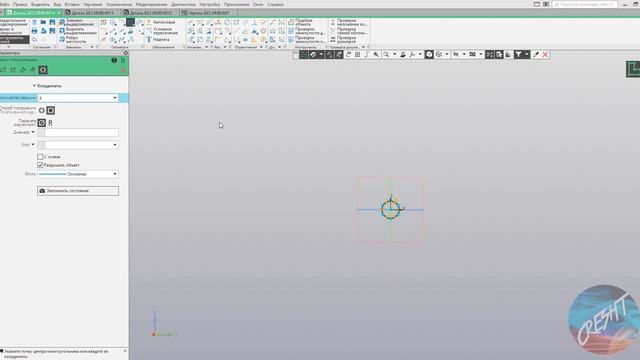Click the zoom magnifier icon in view toolbar
Viewport: 640px width, 360px height.
tap(386, 54)
